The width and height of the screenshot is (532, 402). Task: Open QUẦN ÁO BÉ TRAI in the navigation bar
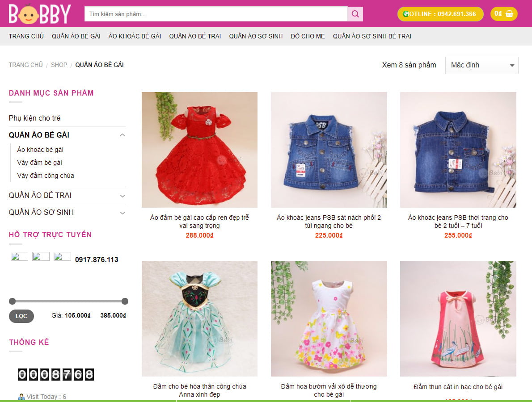click(195, 36)
